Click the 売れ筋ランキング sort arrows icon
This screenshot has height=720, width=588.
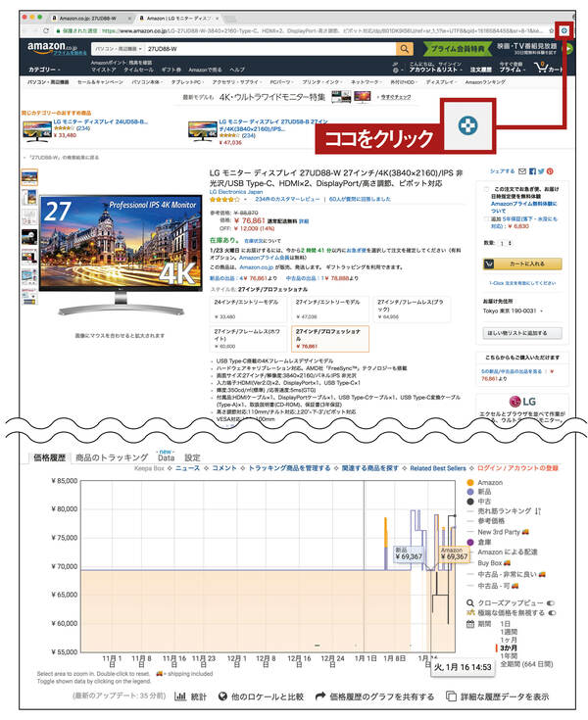coord(538,511)
